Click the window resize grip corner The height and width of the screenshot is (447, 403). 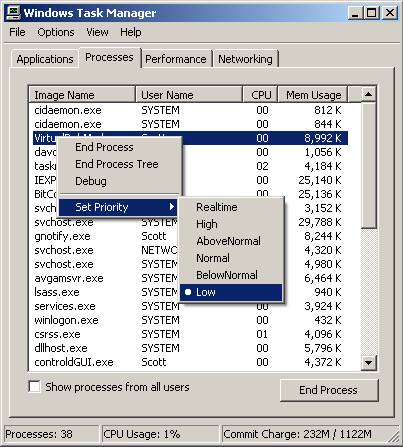click(394, 436)
